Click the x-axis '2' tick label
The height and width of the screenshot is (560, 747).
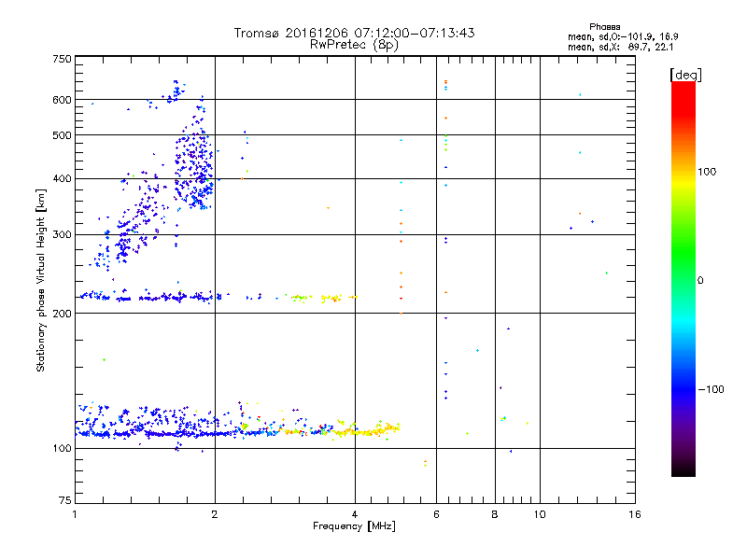(x=215, y=514)
